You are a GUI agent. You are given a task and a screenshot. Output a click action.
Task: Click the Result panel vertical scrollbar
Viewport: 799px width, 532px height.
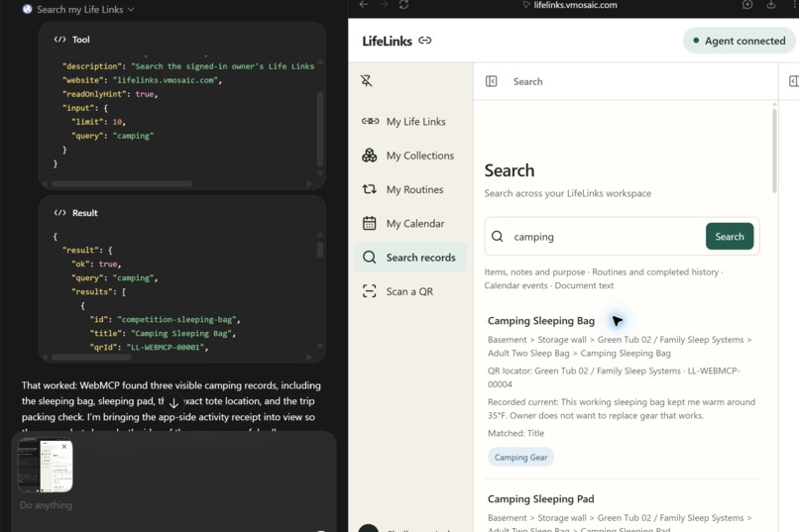click(320, 250)
